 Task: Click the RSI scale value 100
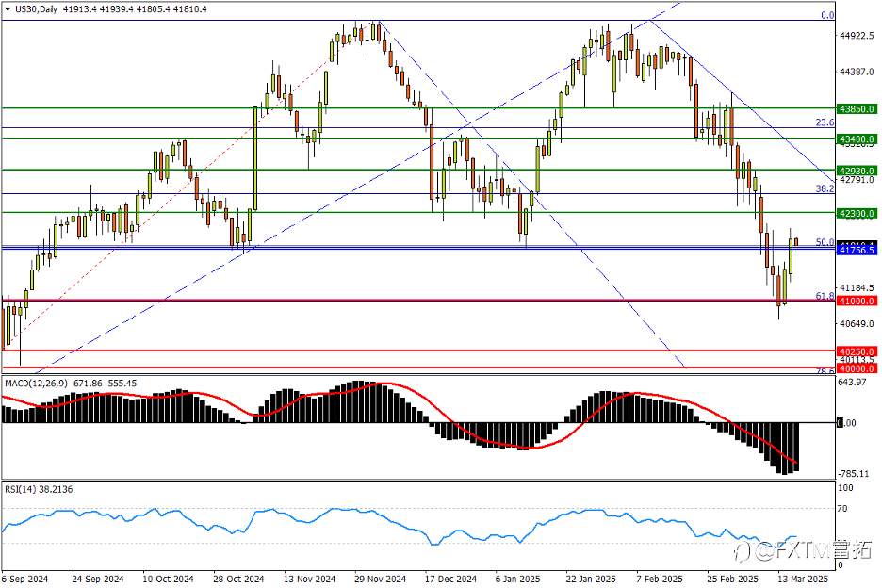(x=845, y=488)
